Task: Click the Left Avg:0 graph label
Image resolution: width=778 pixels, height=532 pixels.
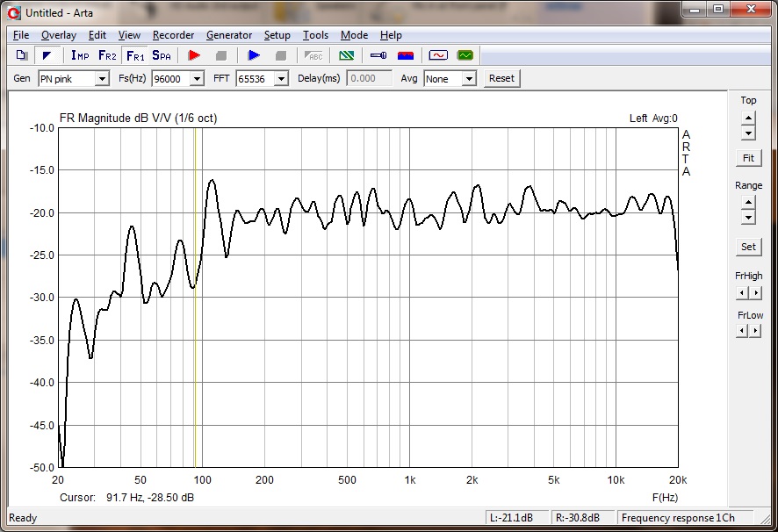Action: click(653, 119)
